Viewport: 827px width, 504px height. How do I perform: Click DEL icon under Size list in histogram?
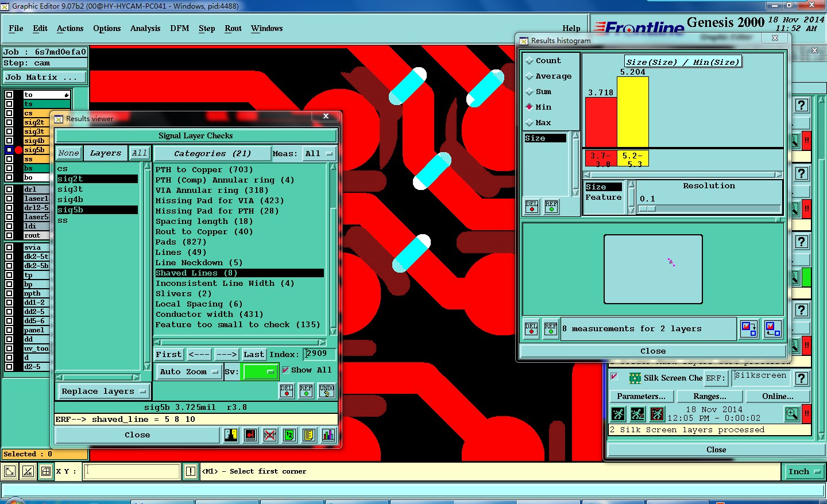532,207
